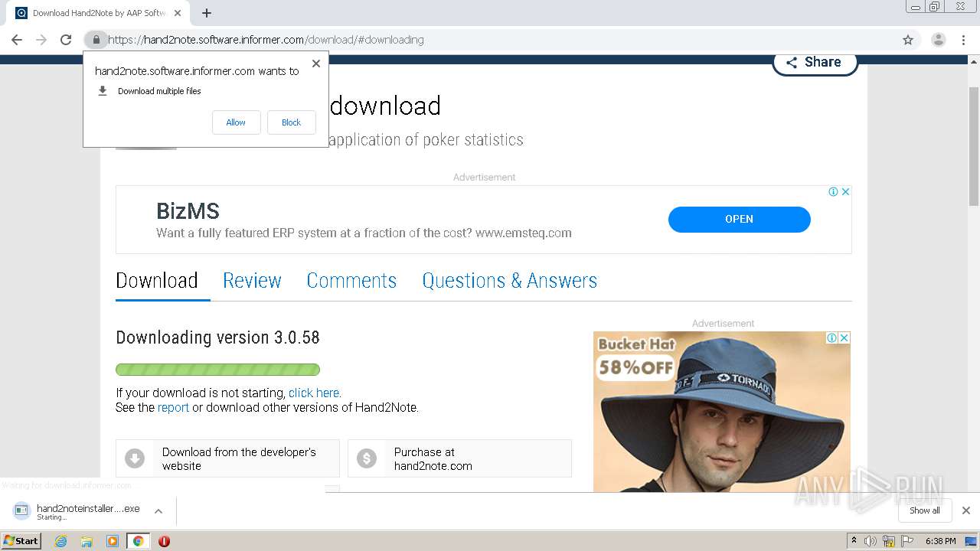Click the download icon in permission popup

[x=103, y=91]
